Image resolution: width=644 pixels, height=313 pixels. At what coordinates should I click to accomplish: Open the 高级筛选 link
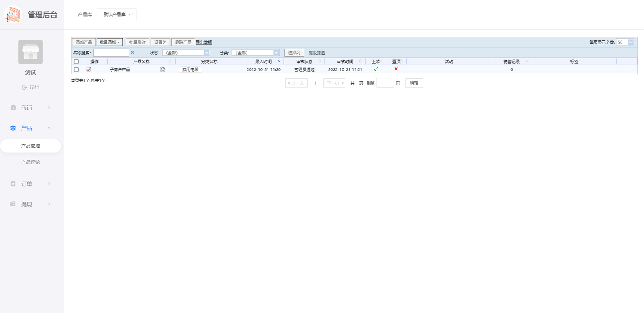coord(317,53)
